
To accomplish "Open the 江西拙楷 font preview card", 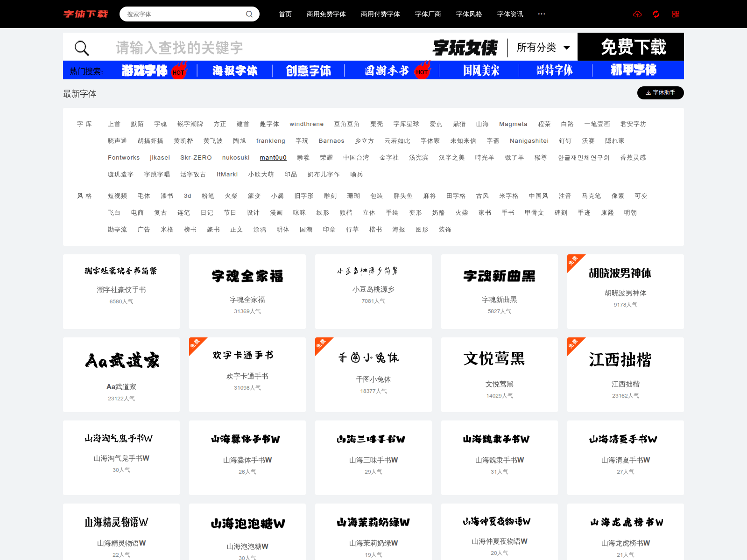I will pyautogui.click(x=625, y=374).
